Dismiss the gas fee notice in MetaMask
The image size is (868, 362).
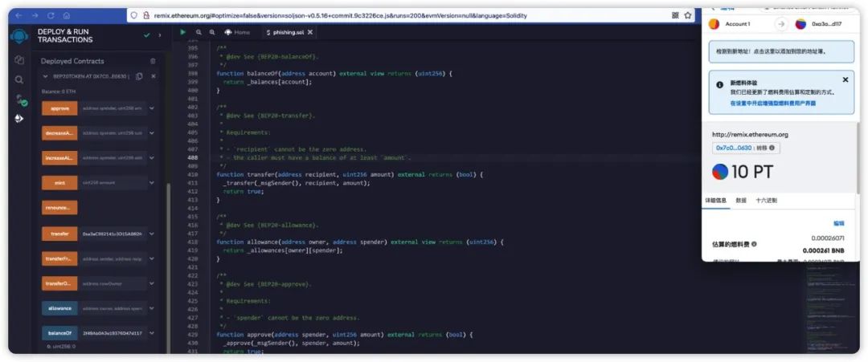(845, 80)
